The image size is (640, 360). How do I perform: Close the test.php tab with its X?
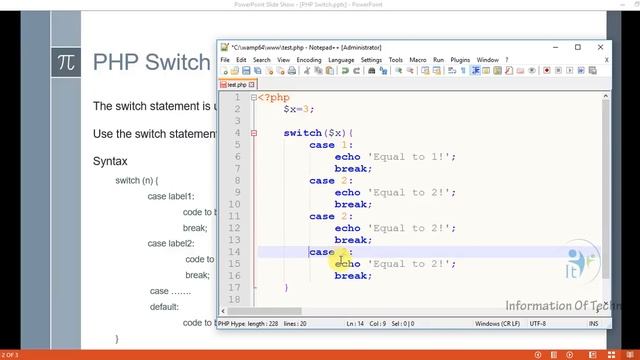click(x=251, y=84)
